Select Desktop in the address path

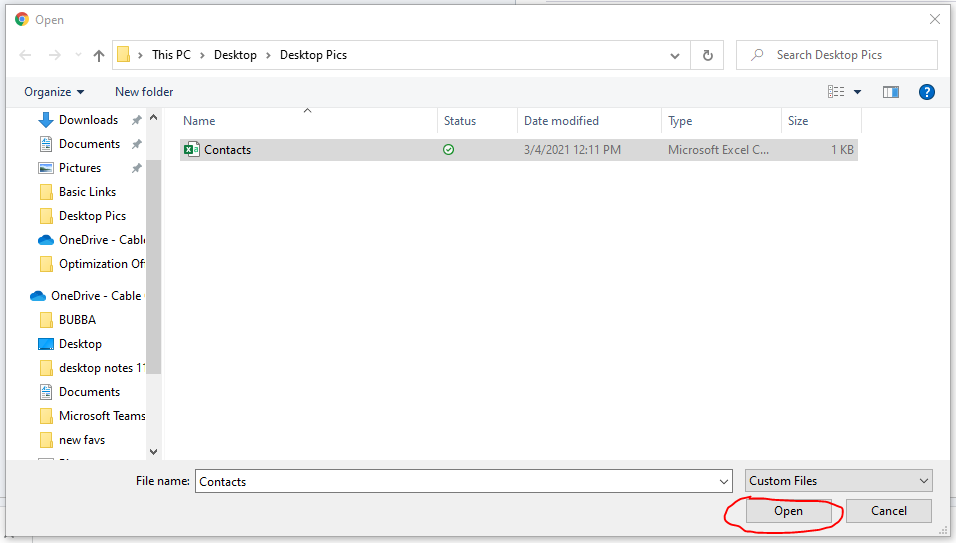[x=235, y=55]
